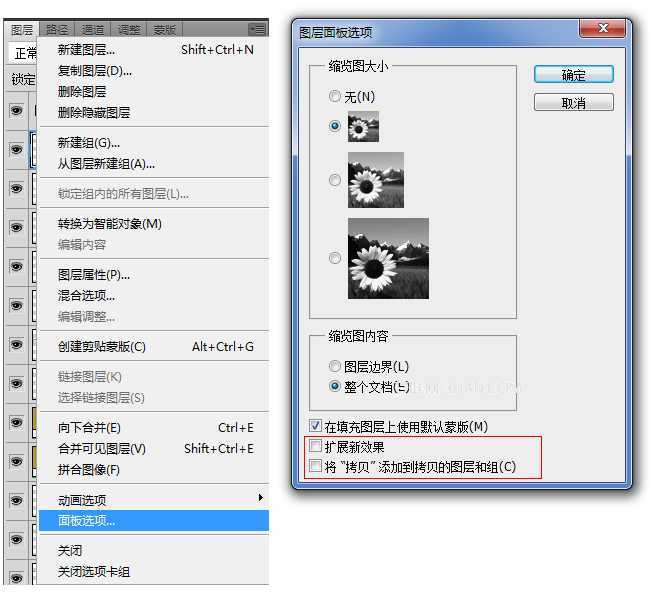Pick the small sunflower thumbnail preview
This screenshot has width=650, height=608.
pos(363,127)
